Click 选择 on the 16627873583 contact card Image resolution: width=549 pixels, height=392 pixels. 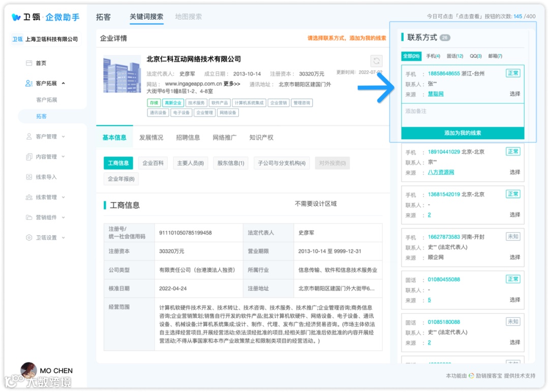pos(514,257)
